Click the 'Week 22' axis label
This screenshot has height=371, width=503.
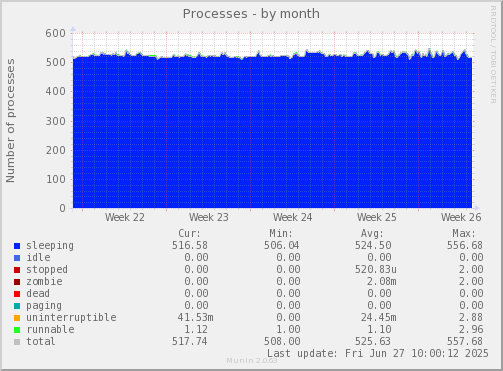click(x=125, y=217)
